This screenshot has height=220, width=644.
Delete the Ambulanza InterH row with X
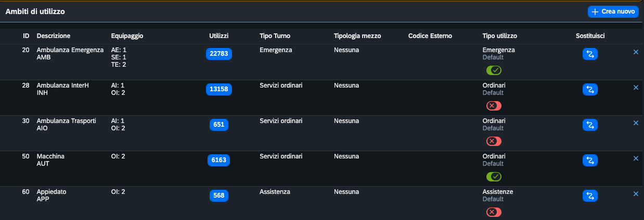click(x=636, y=88)
